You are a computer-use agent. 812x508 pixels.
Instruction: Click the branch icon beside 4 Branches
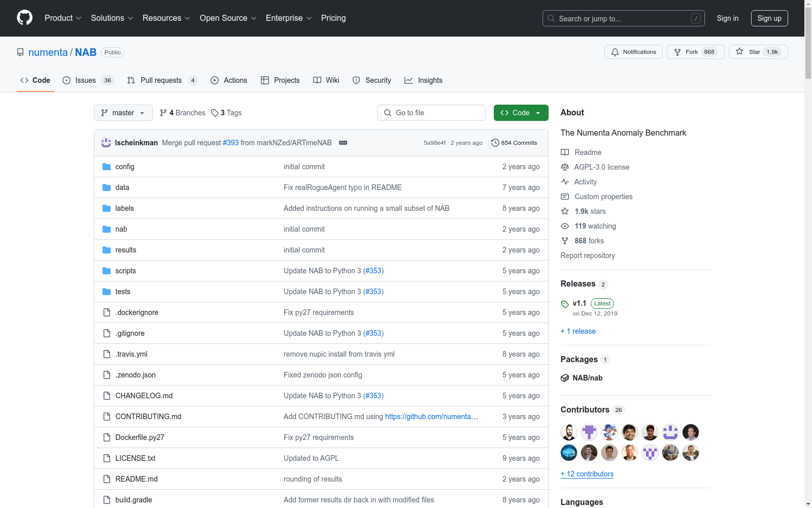163,113
